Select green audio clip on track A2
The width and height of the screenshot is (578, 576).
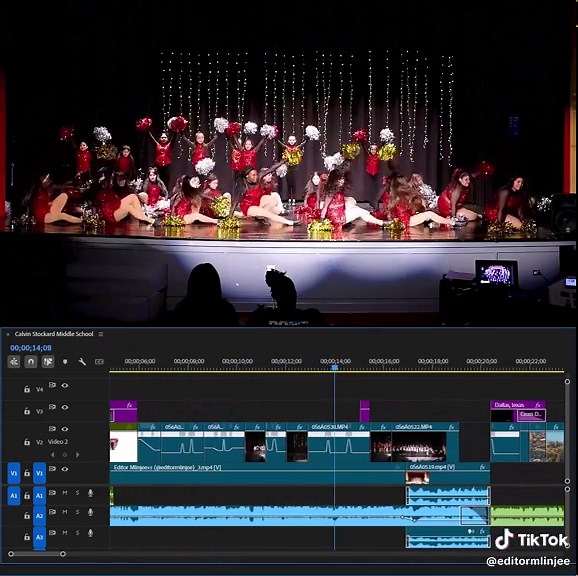click(x=527, y=516)
